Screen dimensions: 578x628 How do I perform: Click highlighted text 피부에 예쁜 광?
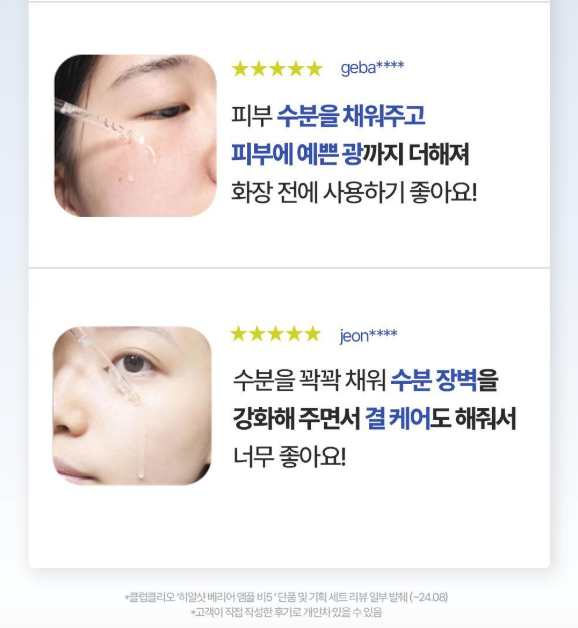[x=297, y=154]
